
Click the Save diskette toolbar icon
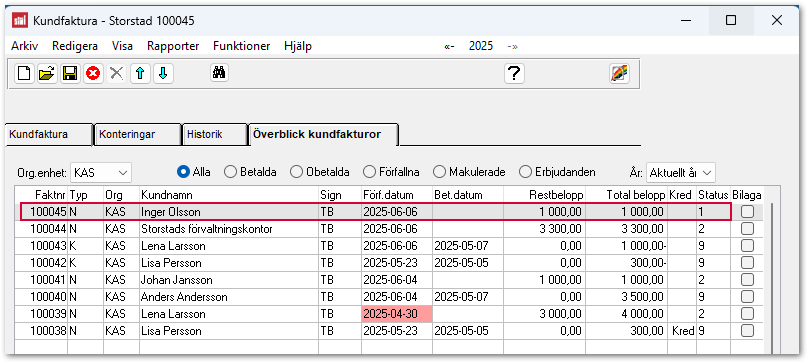coord(70,74)
